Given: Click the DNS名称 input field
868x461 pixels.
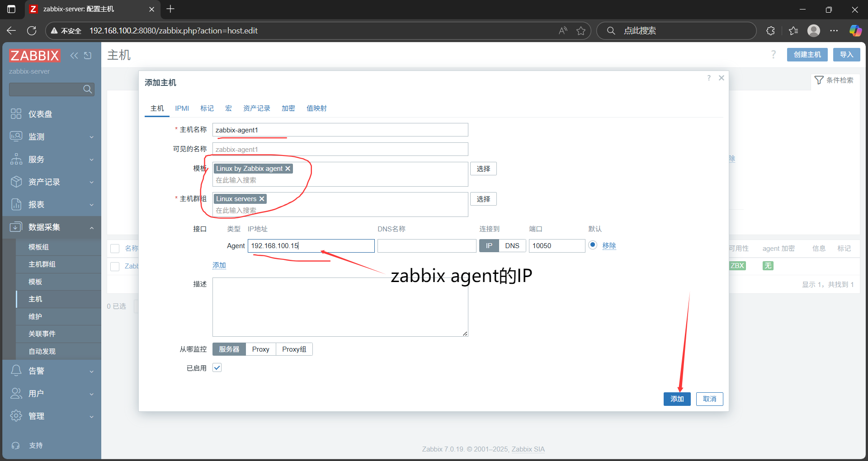Looking at the screenshot, I should click(x=427, y=246).
